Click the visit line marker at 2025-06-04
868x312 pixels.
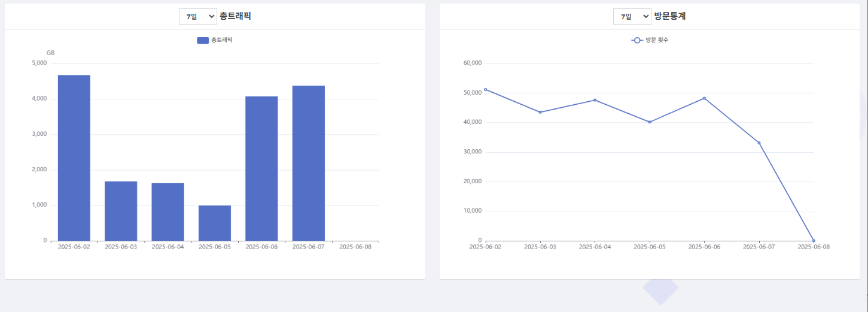(x=595, y=100)
